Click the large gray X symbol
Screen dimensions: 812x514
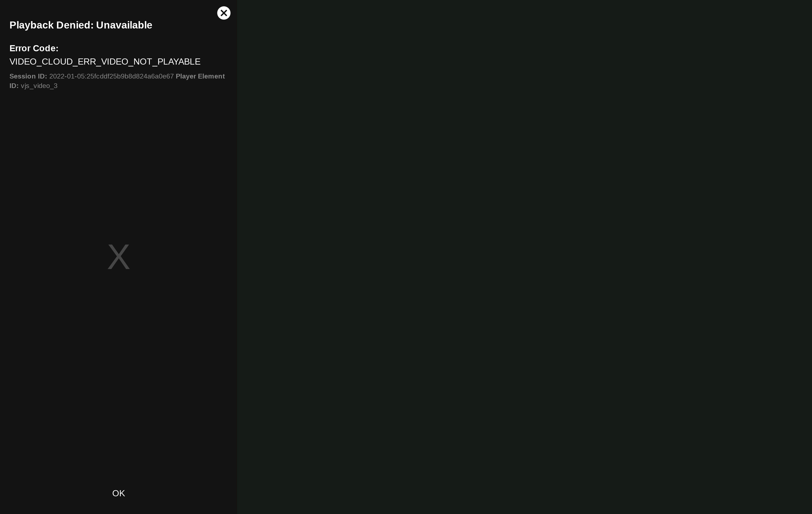(118, 257)
